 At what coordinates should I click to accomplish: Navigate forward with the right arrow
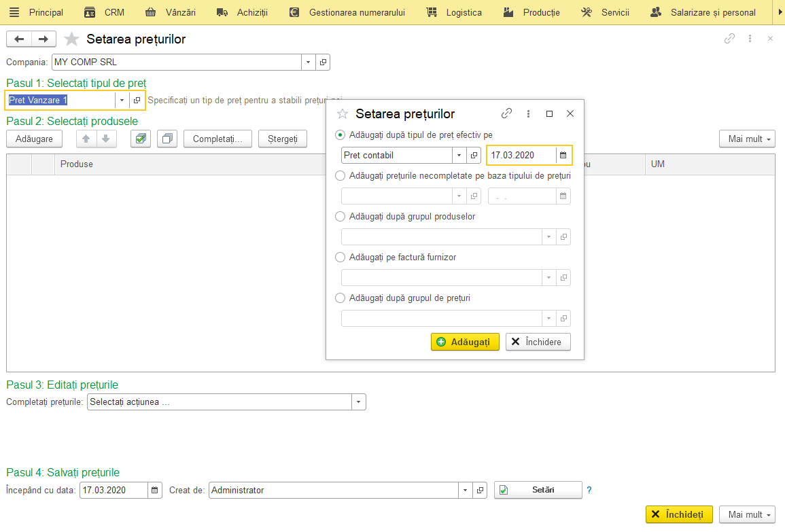[43, 39]
